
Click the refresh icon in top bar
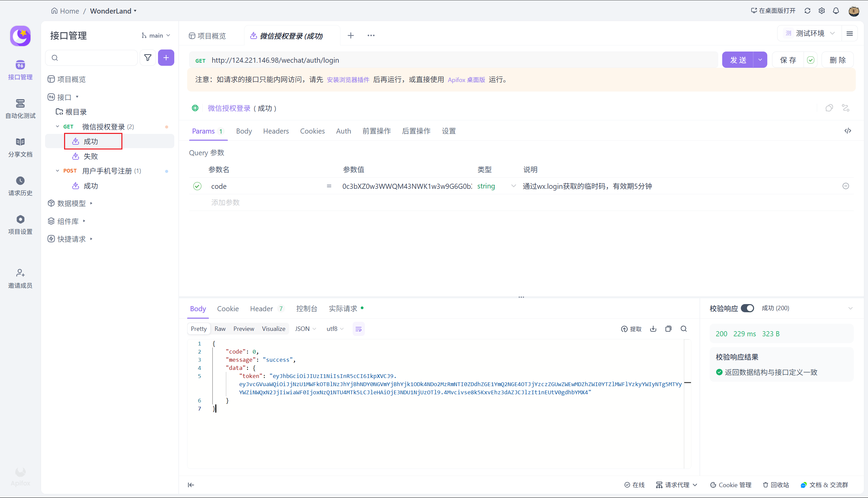[x=807, y=11]
